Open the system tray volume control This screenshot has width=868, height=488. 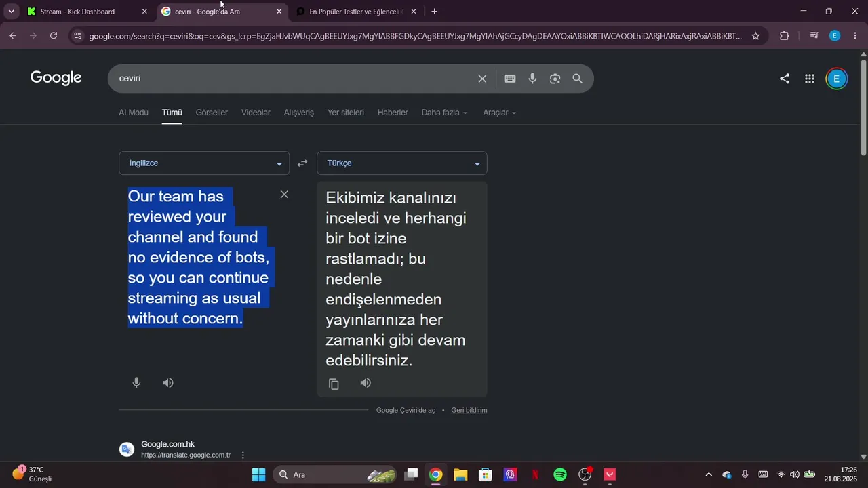coord(795,474)
